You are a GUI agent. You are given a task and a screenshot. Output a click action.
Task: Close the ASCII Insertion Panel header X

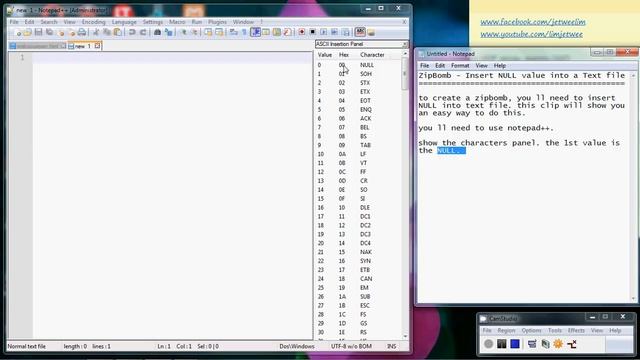click(x=404, y=44)
